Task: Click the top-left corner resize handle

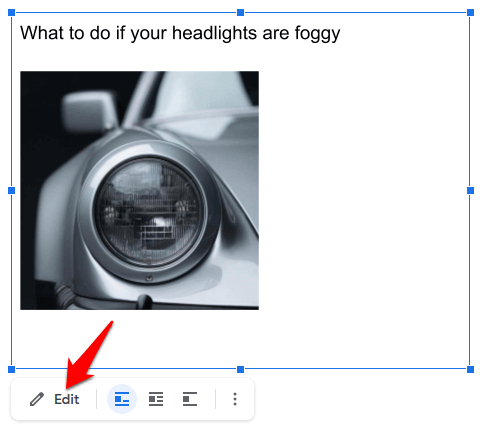Action: tap(11, 13)
